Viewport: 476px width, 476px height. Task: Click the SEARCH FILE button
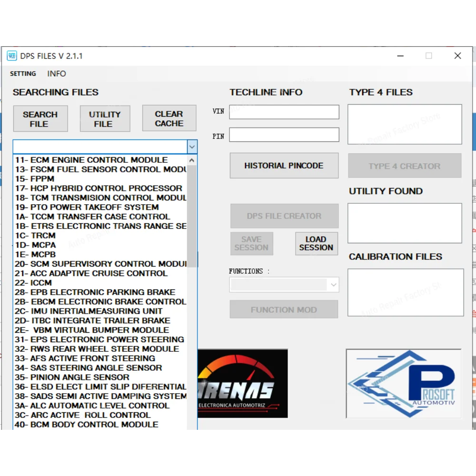pyautogui.click(x=40, y=119)
